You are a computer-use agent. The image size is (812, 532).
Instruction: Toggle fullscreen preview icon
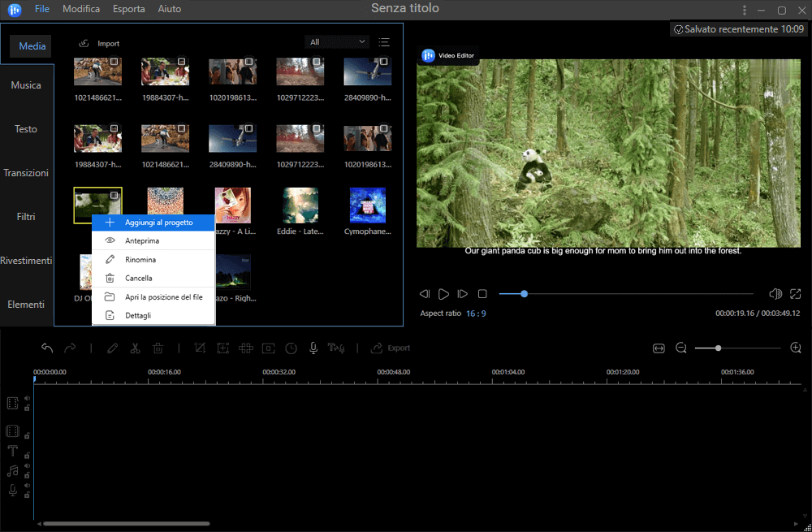point(796,293)
